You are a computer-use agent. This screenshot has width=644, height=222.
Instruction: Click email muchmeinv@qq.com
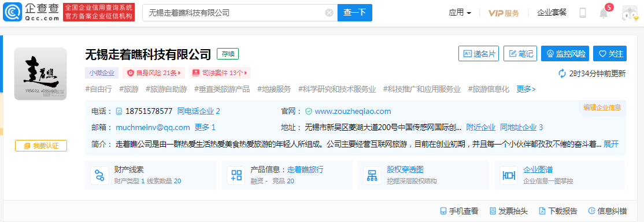[x=153, y=127]
